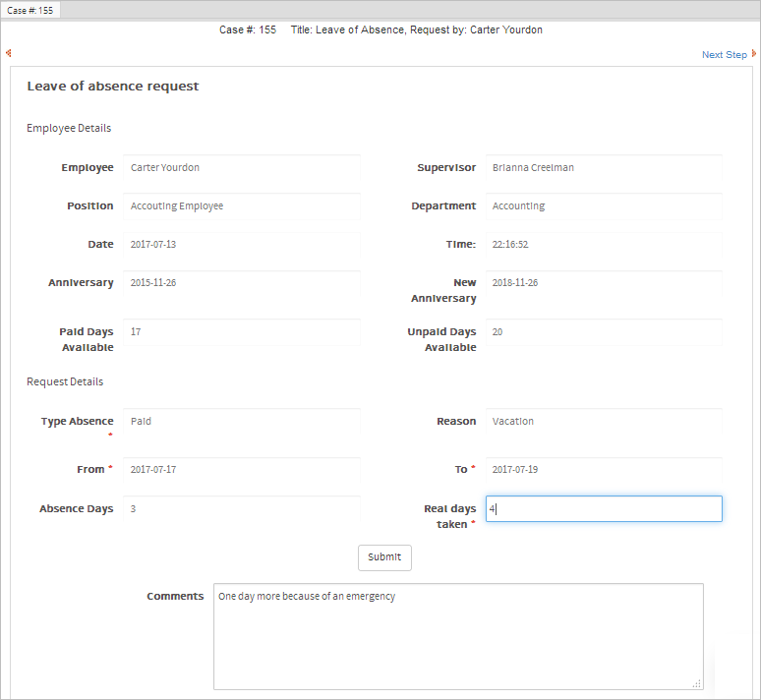Click the Time field 22:16:52

pos(604,245)
